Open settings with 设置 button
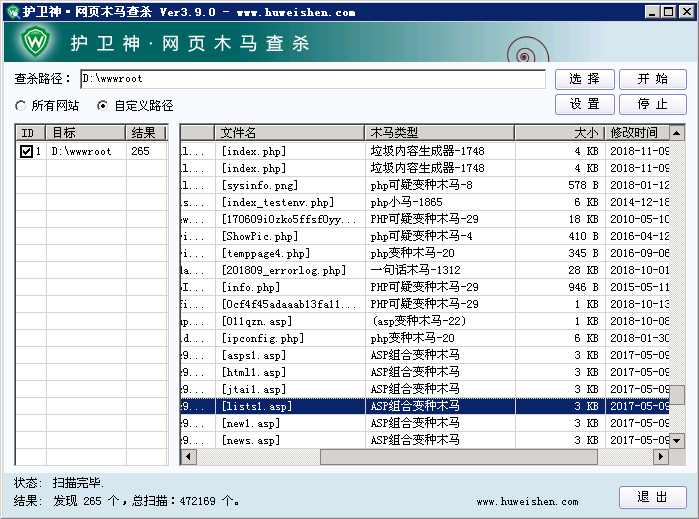 click(x=584, y=104)
